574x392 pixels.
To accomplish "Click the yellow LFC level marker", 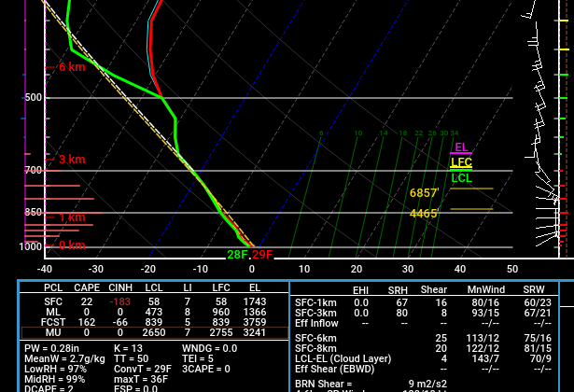I will pyautogui.click(x=461, y=162).
